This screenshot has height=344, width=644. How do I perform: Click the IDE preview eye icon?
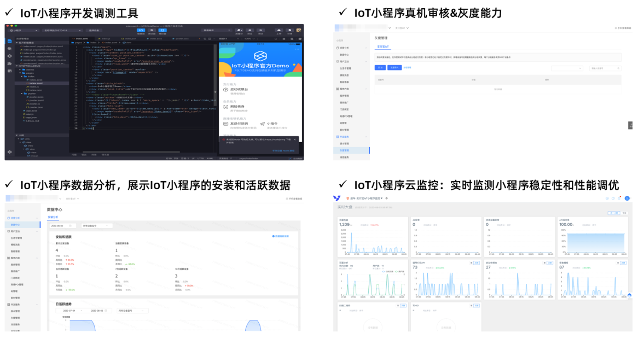coord(250,31)
